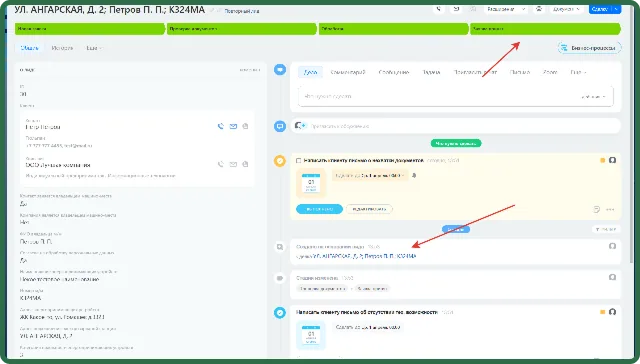
Task: Open the Расширения dropdown in the top toolbar
Action: 506,9
